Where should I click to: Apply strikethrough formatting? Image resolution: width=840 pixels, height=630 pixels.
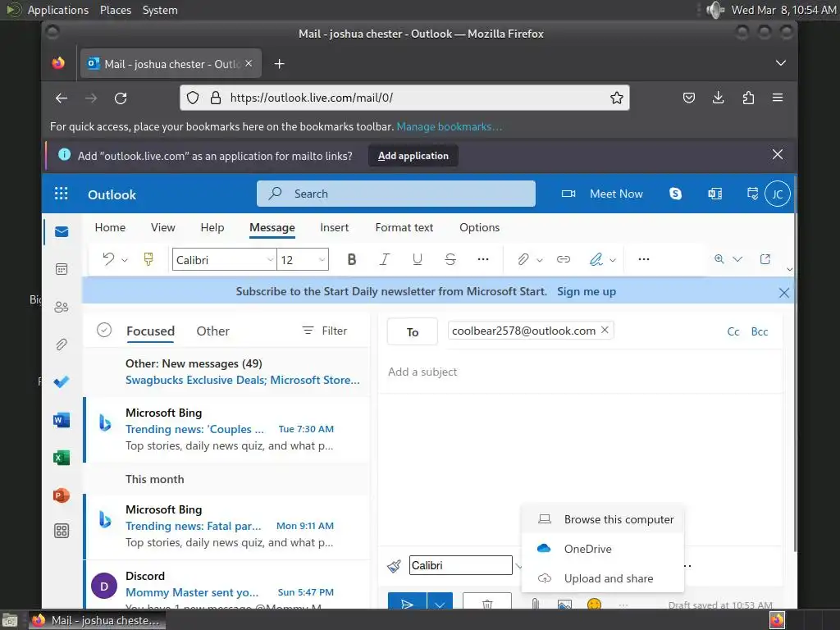pos(450,259)
